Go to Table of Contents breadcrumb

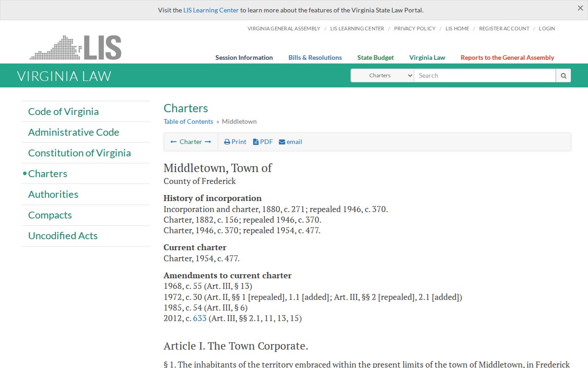coord(188,121)
